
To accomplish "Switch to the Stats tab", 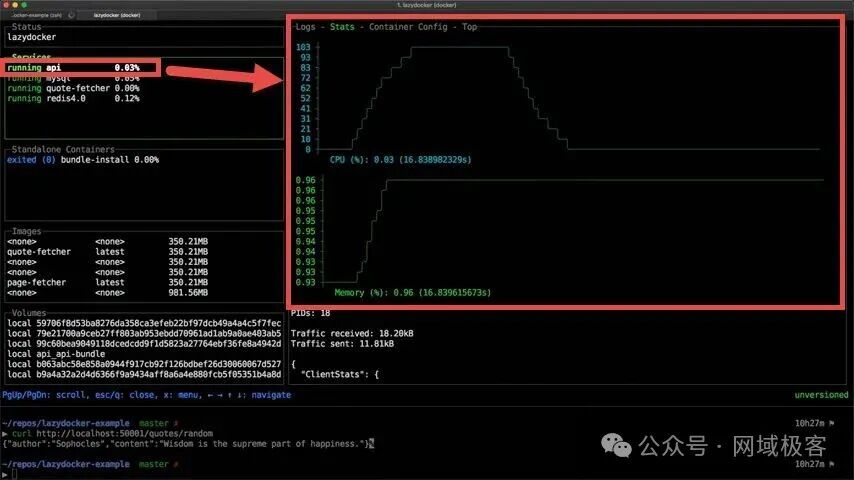I will 342,27.
